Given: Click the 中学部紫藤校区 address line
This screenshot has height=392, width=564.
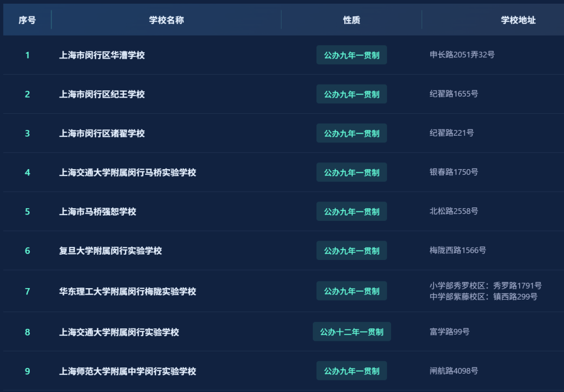Looking at the screenshot, I should coord(483,297).
